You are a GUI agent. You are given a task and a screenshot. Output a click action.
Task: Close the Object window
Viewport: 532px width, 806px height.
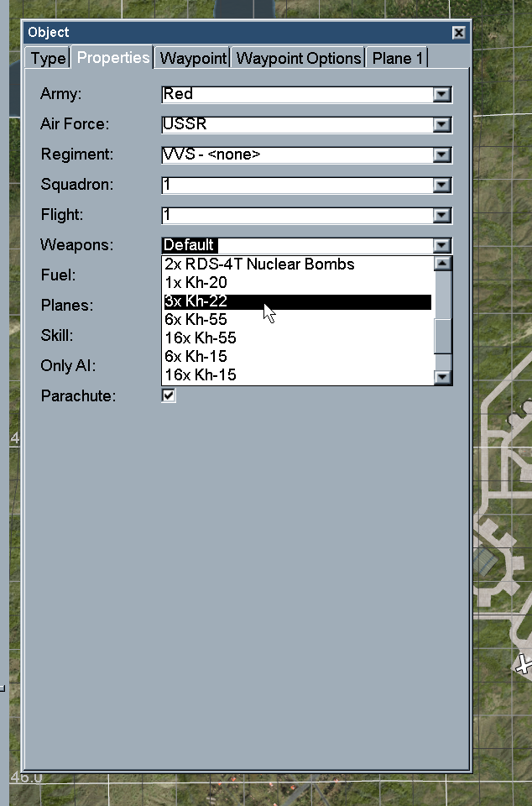458,33
